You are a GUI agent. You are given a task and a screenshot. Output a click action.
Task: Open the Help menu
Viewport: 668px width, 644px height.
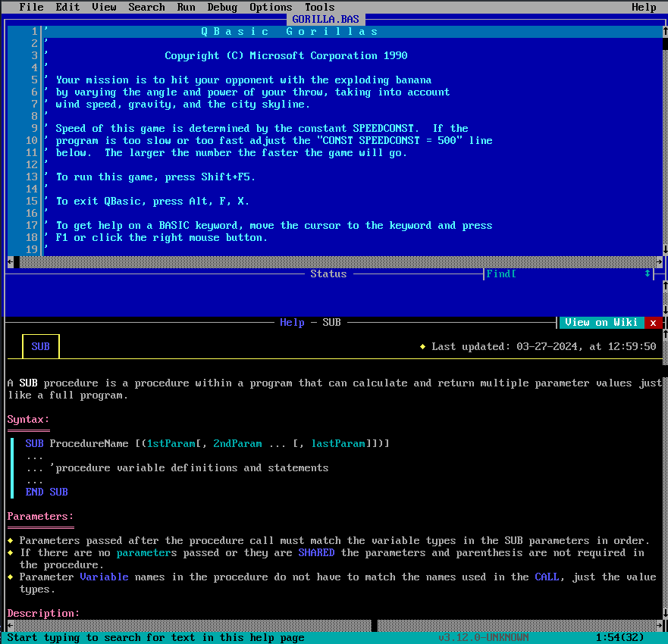pos(644,7)
